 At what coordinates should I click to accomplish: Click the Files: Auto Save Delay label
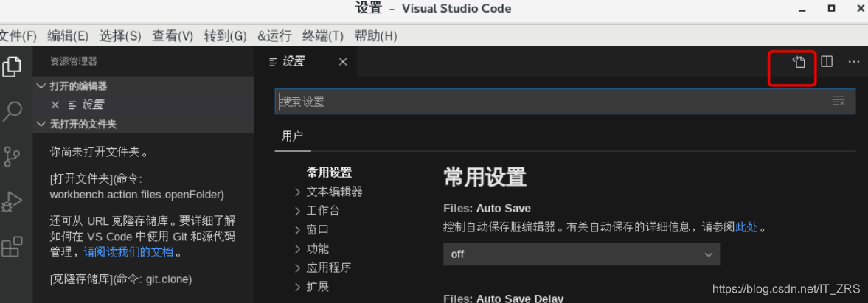click(503, 299)
